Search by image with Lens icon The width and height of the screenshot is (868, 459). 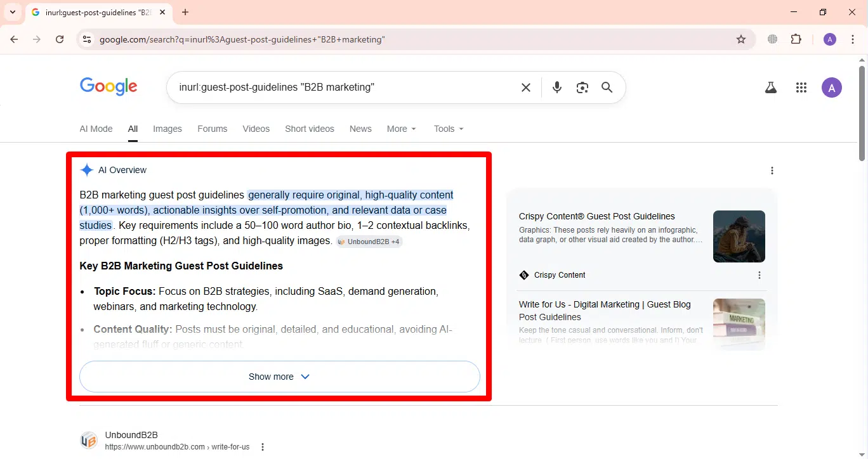(582, 87)
